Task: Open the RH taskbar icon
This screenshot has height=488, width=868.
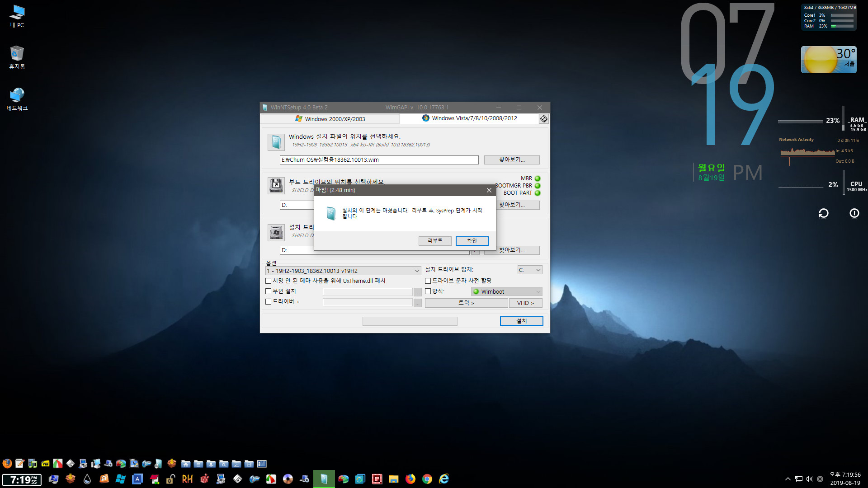Action: coord(187,479)
